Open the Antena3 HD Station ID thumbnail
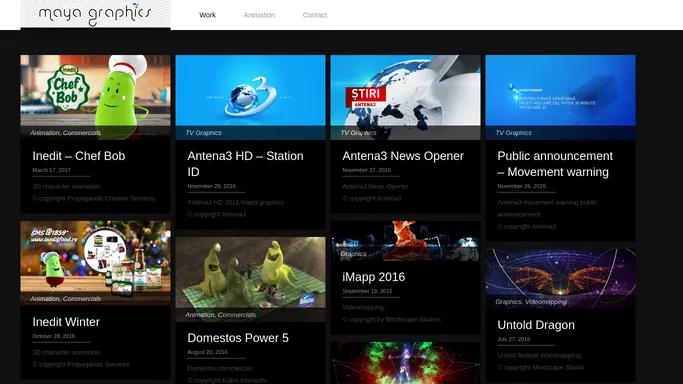Image resolution: width=683 pixels, height=384 pixels. coord(250,97)
